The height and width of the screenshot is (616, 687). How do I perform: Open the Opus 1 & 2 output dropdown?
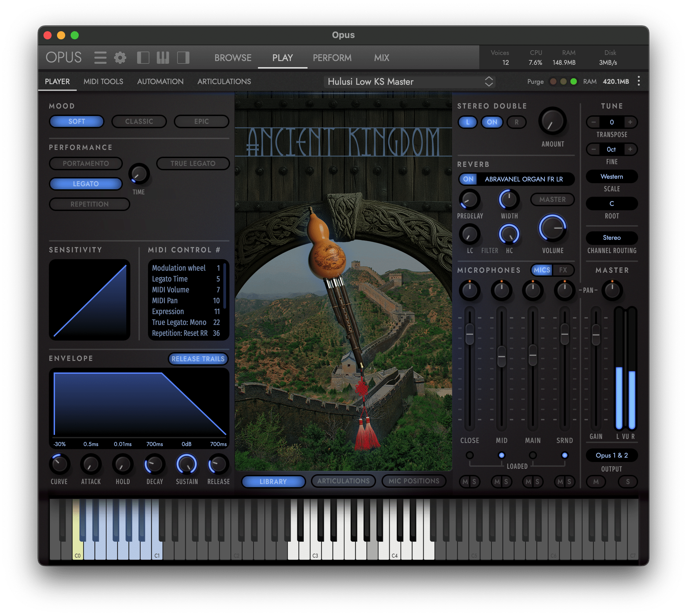click(x=612, y=455)
